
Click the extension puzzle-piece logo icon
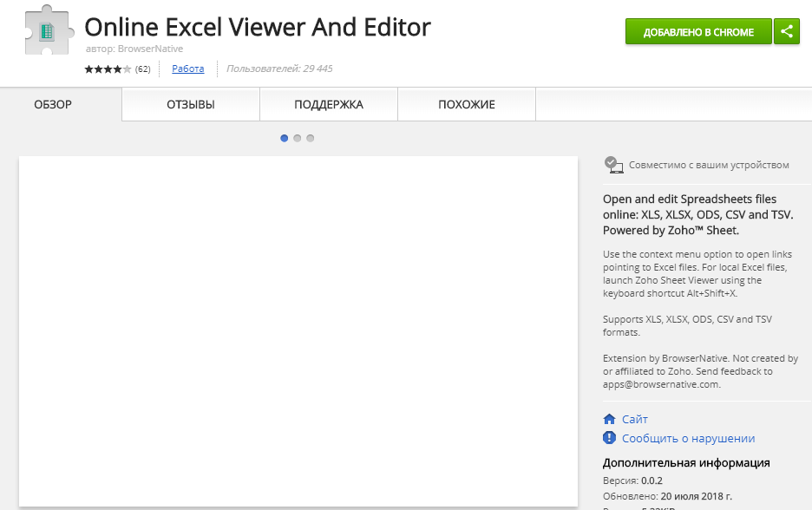(48, 30)
